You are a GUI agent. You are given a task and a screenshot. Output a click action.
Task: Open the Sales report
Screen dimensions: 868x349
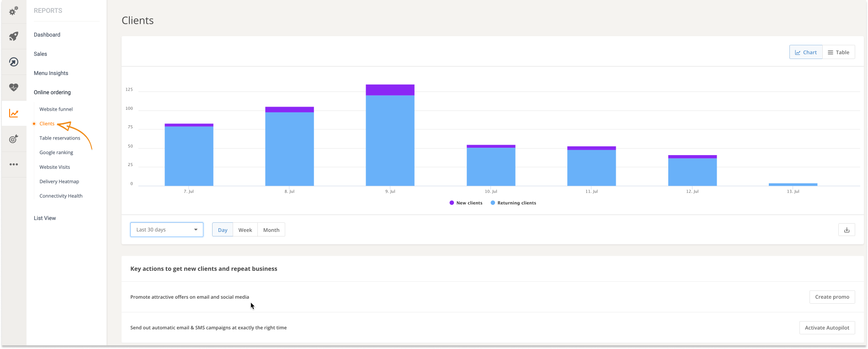click(40, 54)
